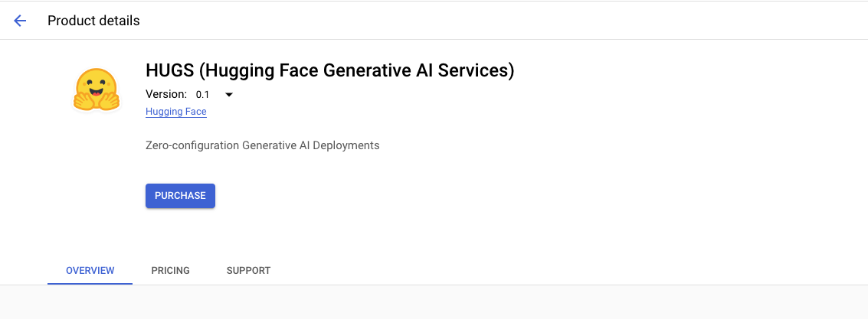Open the PRICING tab
The image size is (868, 319).
tap(170, 271)
